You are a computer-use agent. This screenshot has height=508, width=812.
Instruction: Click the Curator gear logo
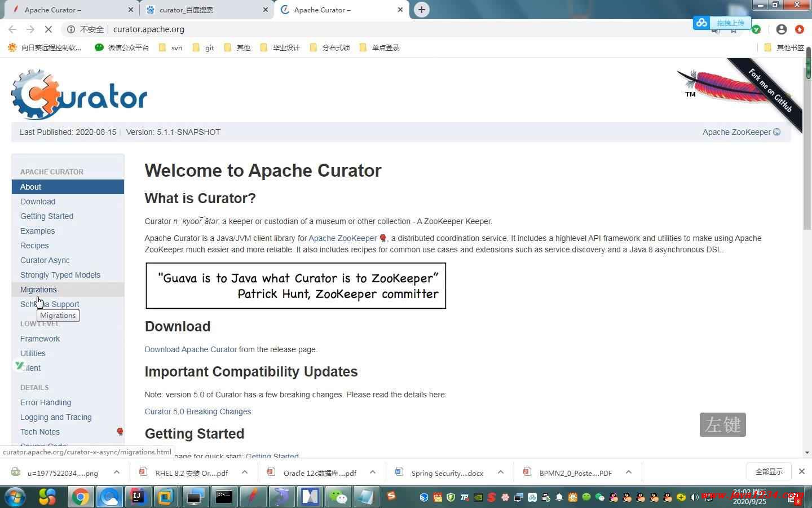(79, 95)
